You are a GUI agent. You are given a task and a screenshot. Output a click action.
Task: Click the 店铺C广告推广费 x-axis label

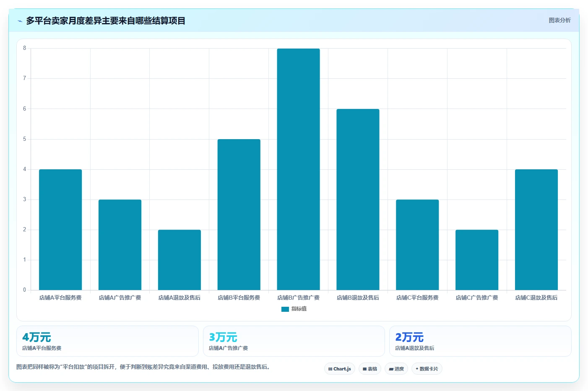[477, 298]
